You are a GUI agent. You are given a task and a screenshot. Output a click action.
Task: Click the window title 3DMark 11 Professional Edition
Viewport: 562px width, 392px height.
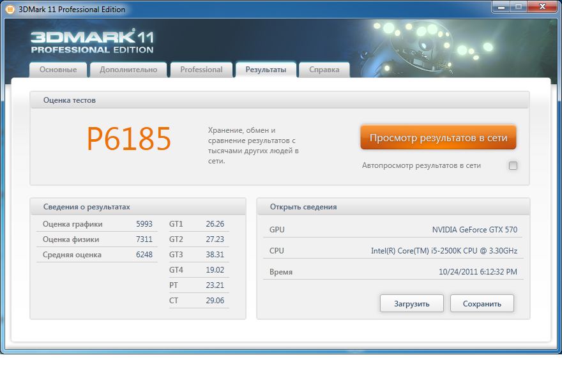point(72,10)
